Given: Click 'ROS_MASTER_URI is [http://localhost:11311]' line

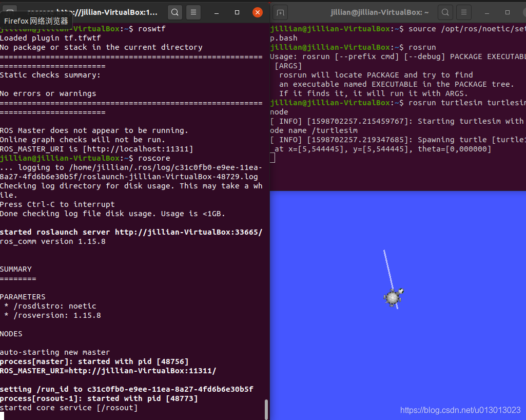Looking at the screenshot, I should point(96,149).
